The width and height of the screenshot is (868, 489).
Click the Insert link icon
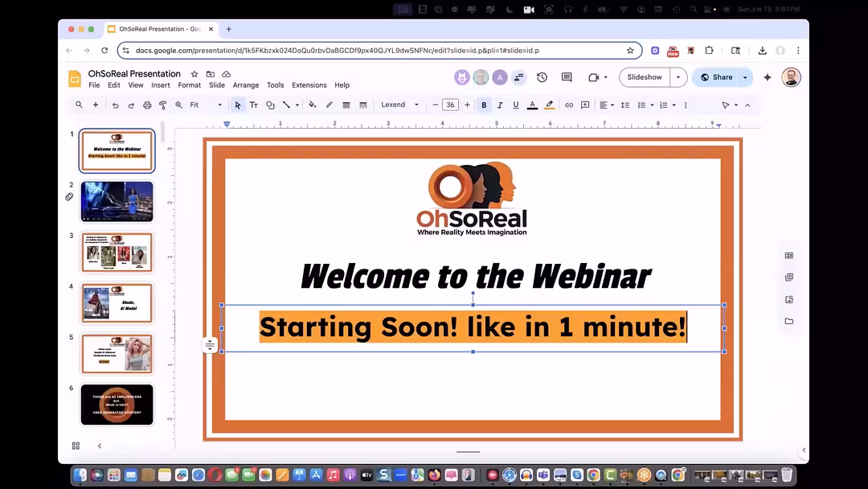point(568,105)
